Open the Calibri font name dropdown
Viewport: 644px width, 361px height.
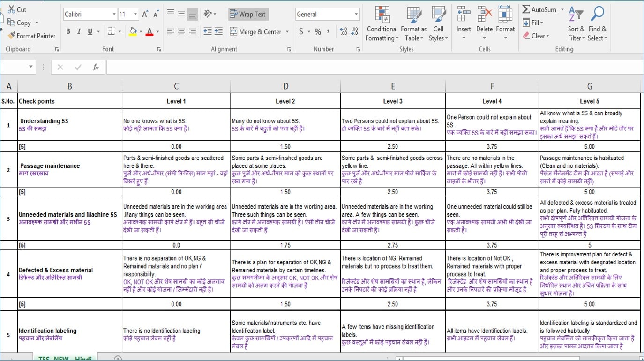[x=114, y=15]
